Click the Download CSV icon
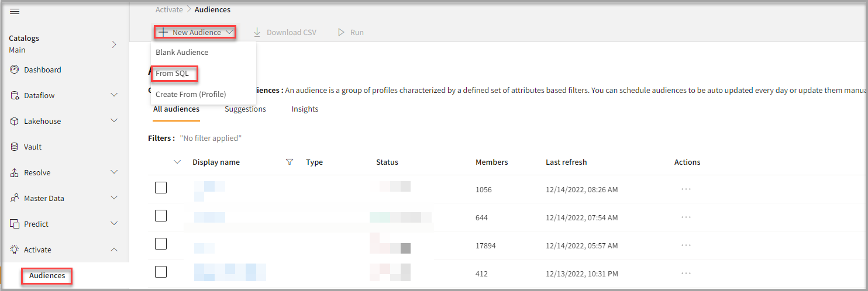 [x=257, y=32]
